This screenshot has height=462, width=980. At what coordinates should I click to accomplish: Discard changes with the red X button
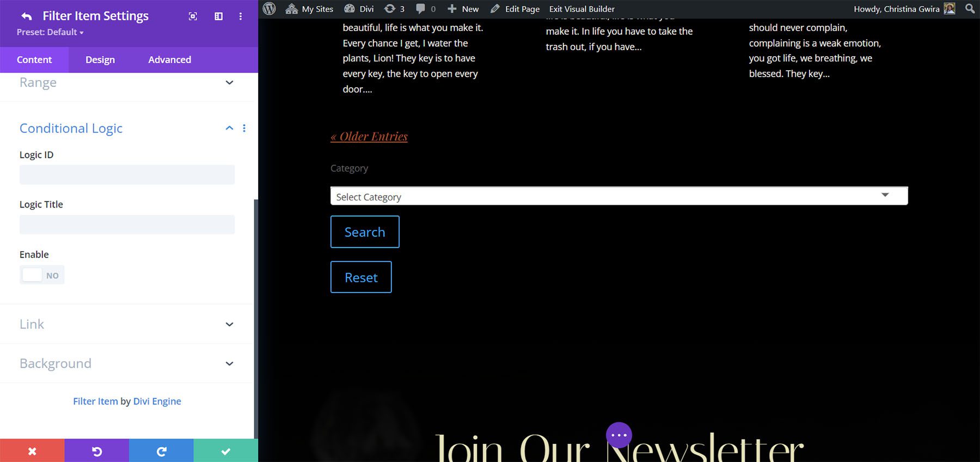32,451
